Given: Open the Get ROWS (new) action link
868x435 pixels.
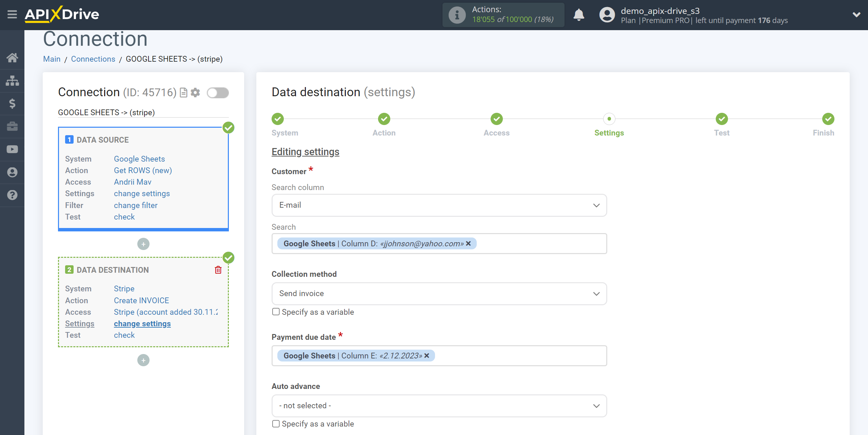Looking at the screenshot, I should pos(143,170).
